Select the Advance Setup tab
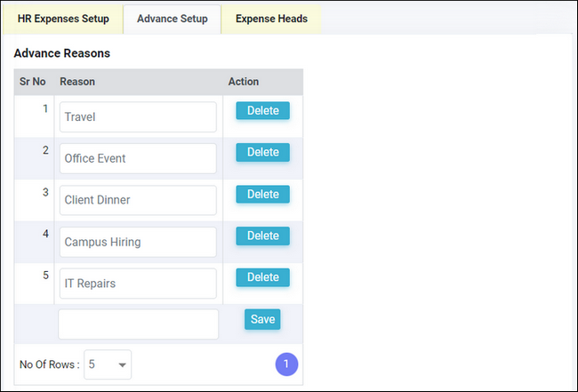Image resolution: width=578 pixels, height=392 pixels. coord(173,19)
